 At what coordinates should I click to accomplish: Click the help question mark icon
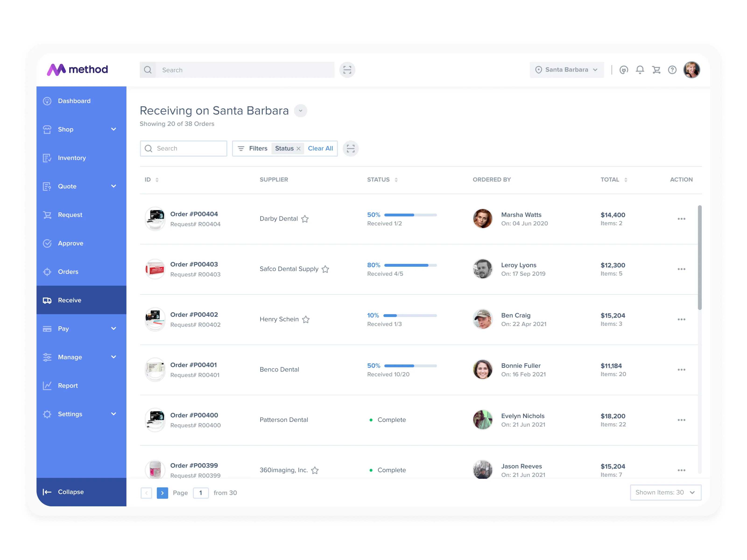(672, 70)
